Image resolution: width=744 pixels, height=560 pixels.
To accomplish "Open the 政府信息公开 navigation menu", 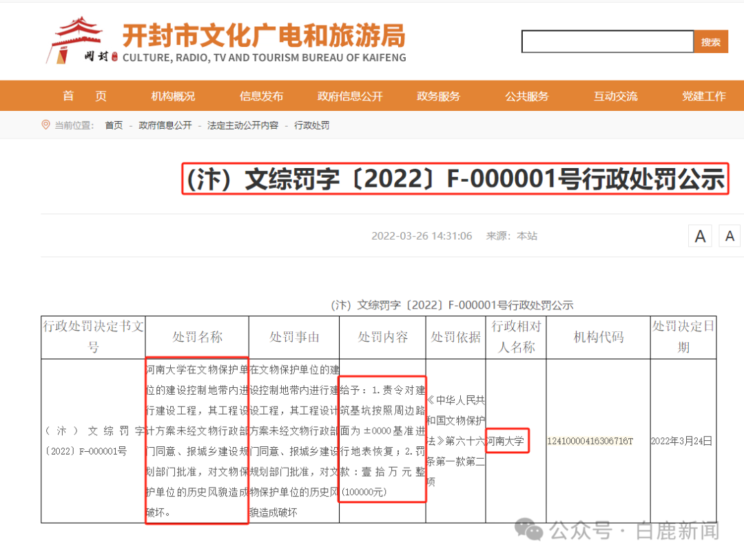I will [x=350, y=96].
